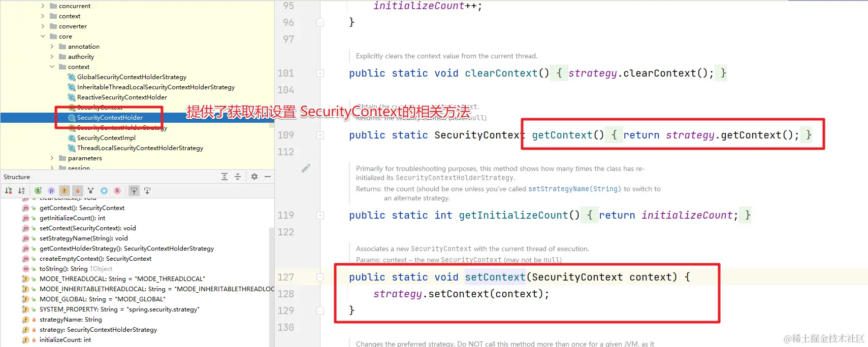The height and width of the screenshot is (347, 868).
Task: Expand all nodes in Structure panel
Action: 224,177
